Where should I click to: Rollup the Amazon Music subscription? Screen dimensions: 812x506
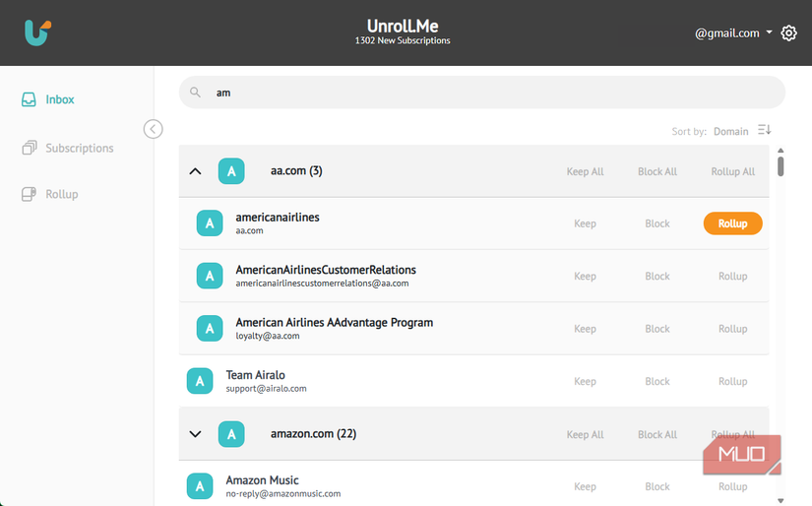click(732, 486)
